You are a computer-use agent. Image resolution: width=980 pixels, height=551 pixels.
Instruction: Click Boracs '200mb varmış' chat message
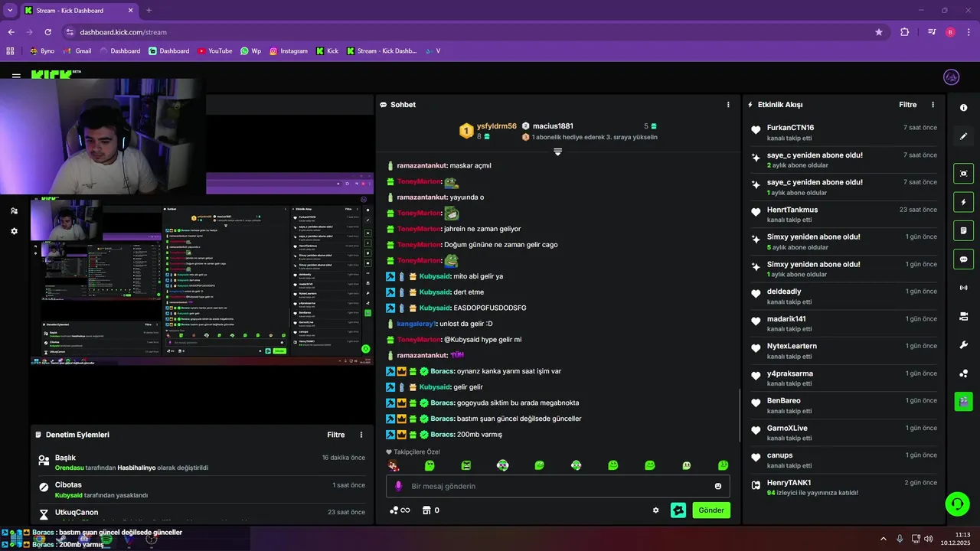click(x=444, y=435)
